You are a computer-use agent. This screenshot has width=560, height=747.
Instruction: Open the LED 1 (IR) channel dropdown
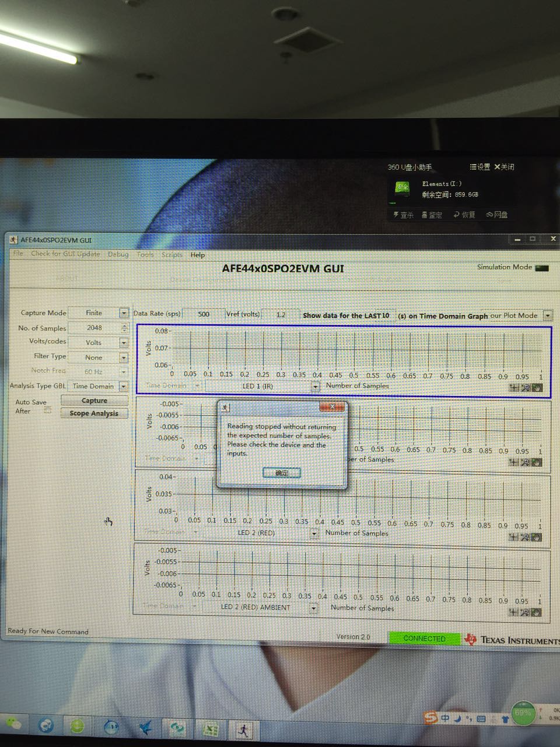click(315, 386)
